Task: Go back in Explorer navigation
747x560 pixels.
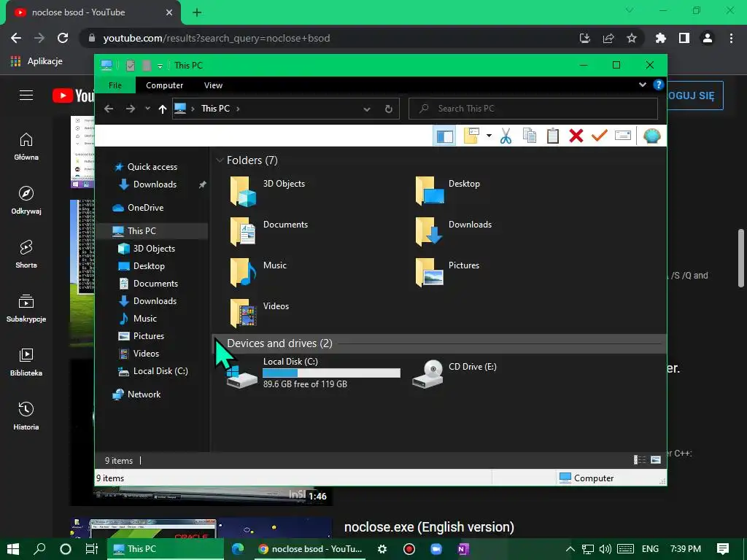Action: click(109, 109)
